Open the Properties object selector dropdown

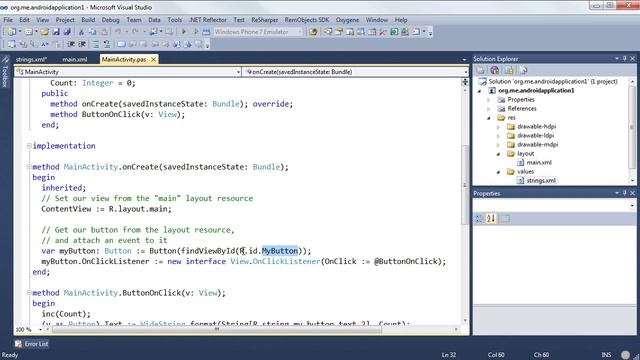coord(632,206)
